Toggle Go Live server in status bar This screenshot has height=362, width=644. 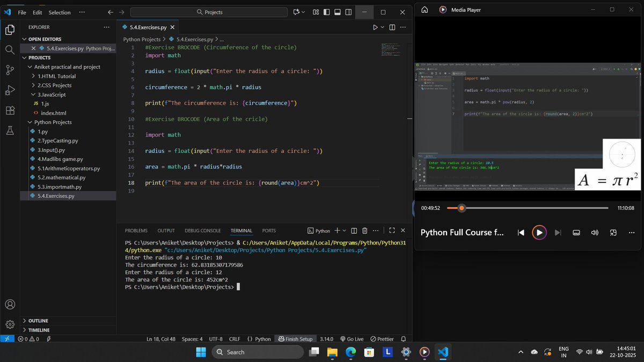352,339
